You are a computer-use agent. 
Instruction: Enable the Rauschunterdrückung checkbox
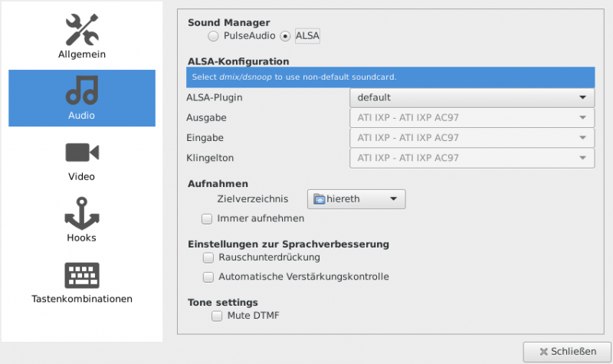(208, 257)
